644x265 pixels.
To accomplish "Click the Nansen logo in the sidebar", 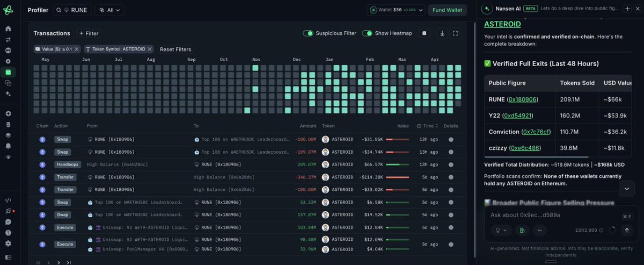I will click(x=8, y=10).
